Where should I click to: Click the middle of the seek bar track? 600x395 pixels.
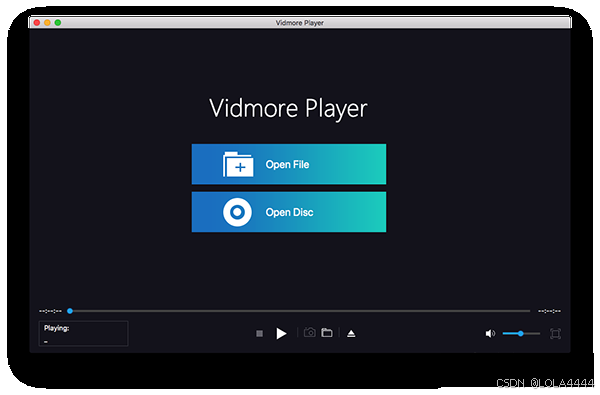(300, 311)
